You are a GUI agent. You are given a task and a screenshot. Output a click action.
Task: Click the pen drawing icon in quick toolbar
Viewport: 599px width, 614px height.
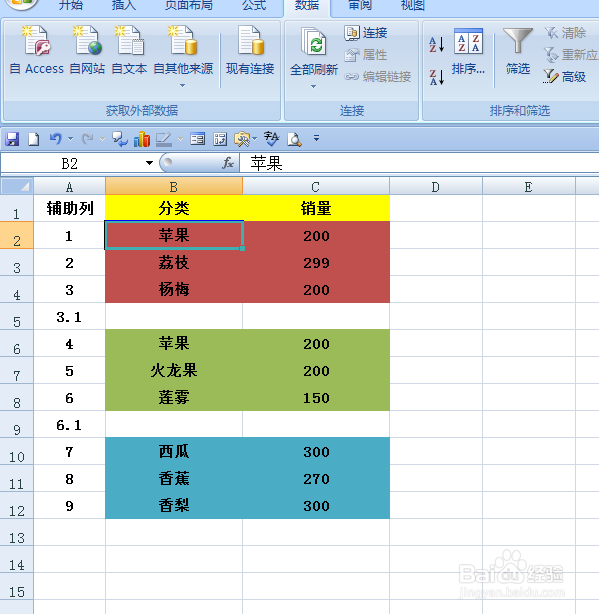pos(164,139)
